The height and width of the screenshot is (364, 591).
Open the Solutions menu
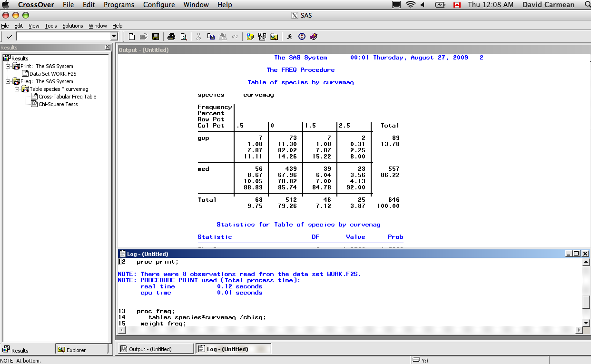coord(72,26)
